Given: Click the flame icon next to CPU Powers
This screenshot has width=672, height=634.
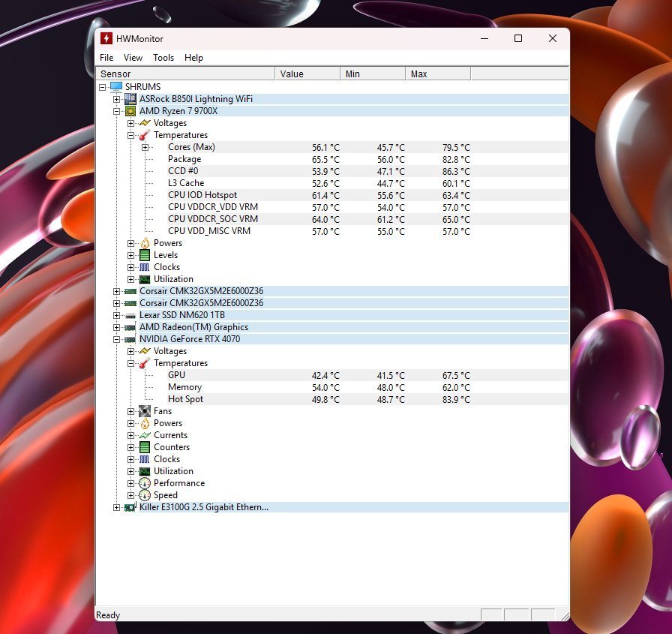Looking at the screenshot, I should point(145,243).
